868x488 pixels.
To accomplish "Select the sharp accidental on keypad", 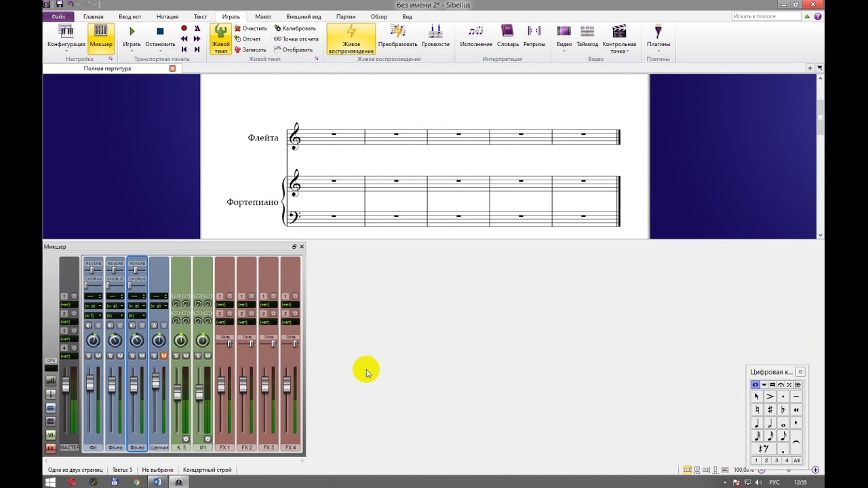I will (770, 409).
